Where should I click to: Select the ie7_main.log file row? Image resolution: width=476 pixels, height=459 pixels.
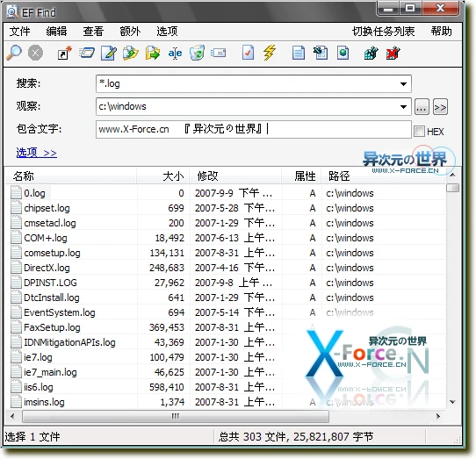pos(226,372)
